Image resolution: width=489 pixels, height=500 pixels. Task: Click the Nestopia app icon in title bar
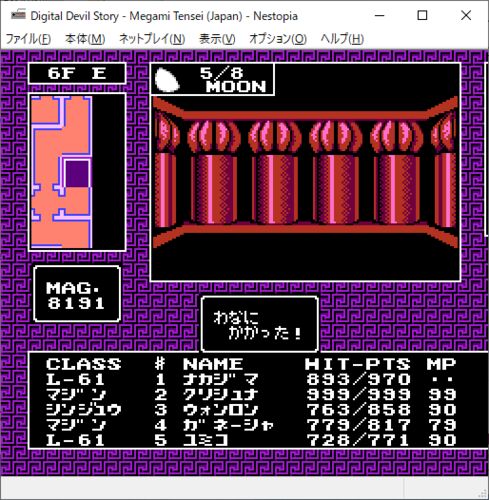pyautogui.click(x=18, y=15)
